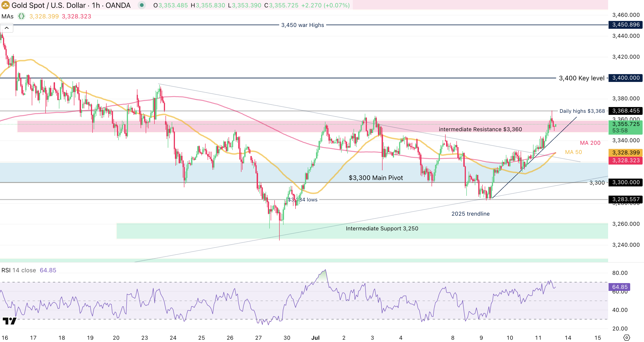Select the 3,400.000 price axis label
This screenshot has width=644, height=342.
626,78
